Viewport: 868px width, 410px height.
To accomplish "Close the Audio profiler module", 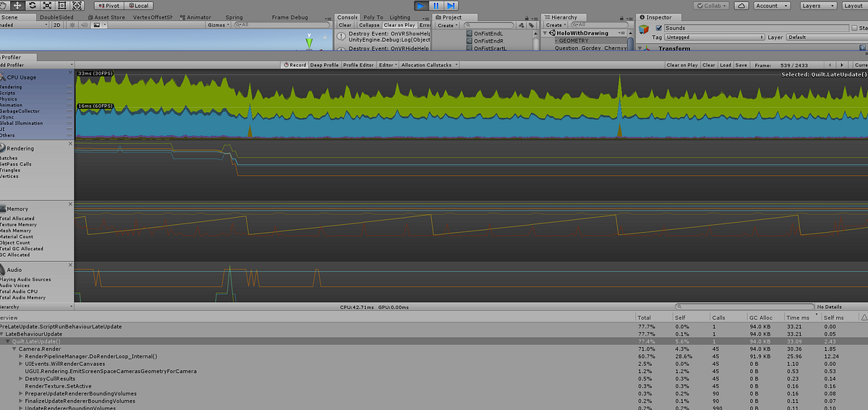I will (x=70, y=266).
